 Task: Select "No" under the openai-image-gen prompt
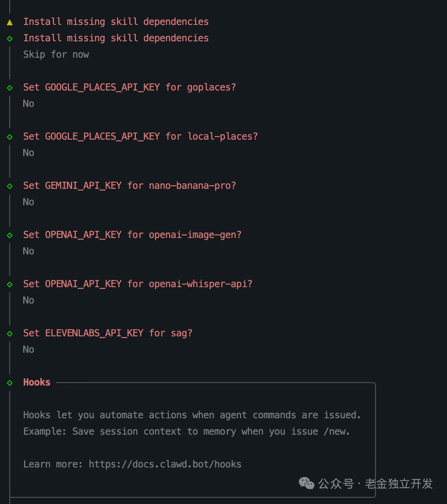click(28, 251)
